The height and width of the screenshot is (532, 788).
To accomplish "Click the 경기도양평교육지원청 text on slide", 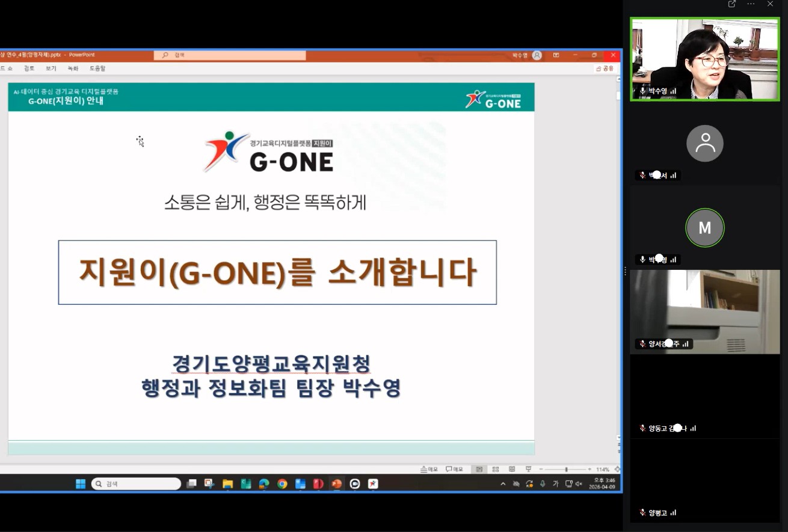I will 271,363.
